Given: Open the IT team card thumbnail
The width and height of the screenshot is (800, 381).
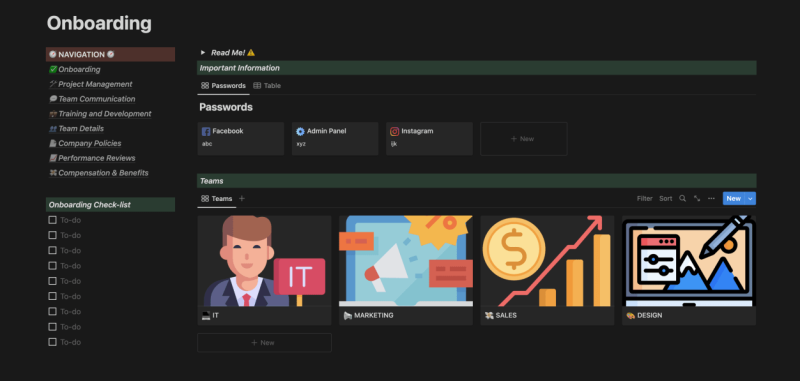Looking at the screenshot, I should click(264, 261).
